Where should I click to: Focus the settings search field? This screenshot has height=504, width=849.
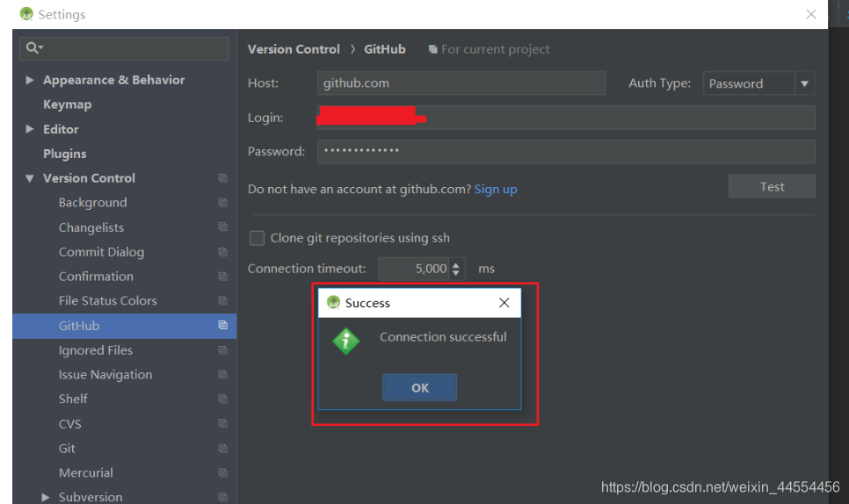click(x=124, y=48)
